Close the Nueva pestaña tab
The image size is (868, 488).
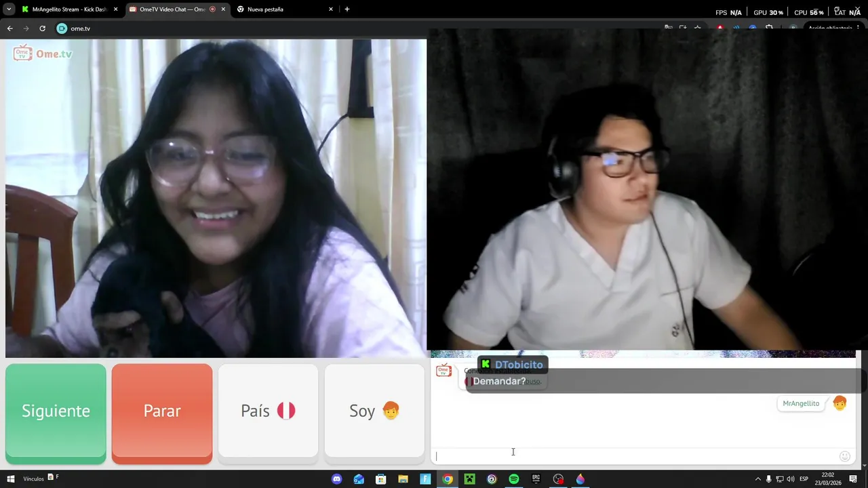click(331, 9)
